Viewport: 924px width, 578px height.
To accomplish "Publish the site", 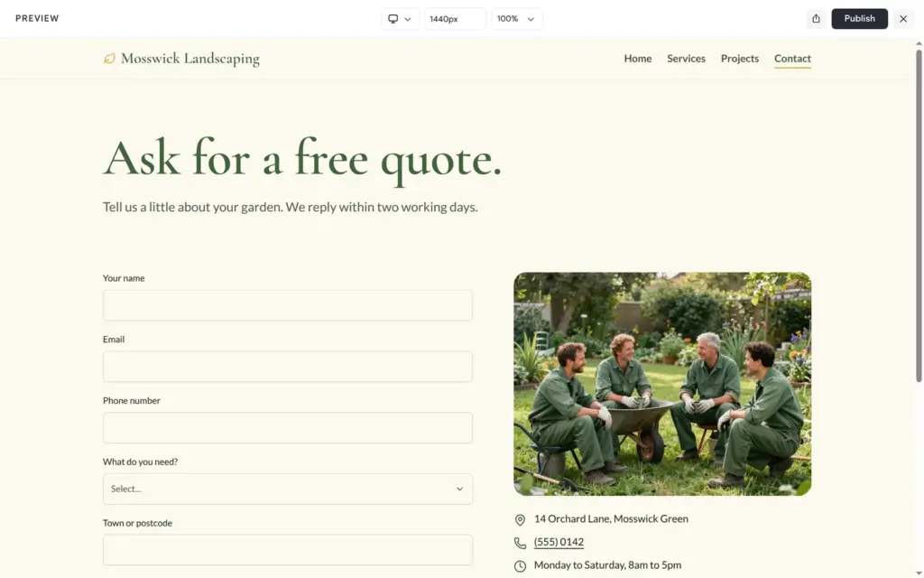I will click(x=859, y=19).
